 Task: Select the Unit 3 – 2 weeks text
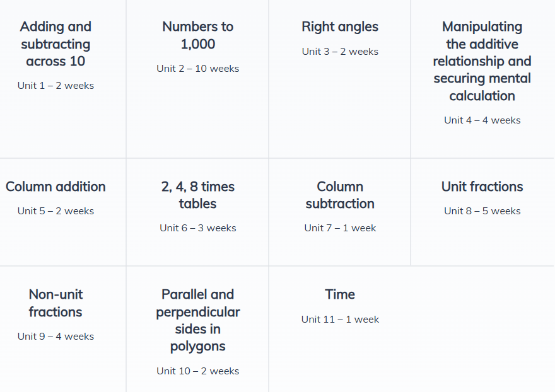pos(340,52)
